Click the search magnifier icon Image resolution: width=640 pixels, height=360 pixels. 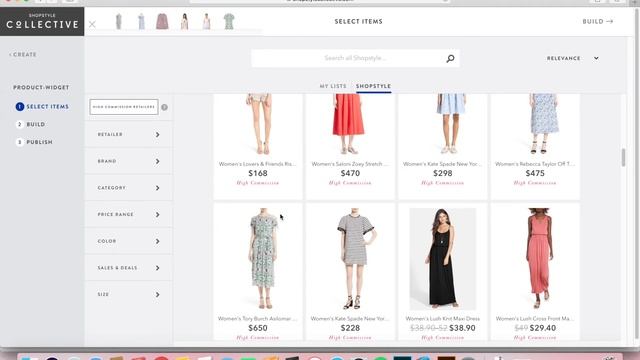tap(450, 58)
